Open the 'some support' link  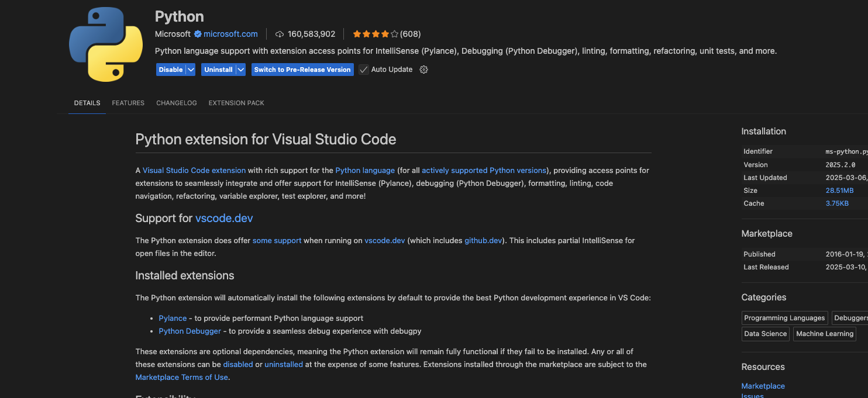coord(277,240)
